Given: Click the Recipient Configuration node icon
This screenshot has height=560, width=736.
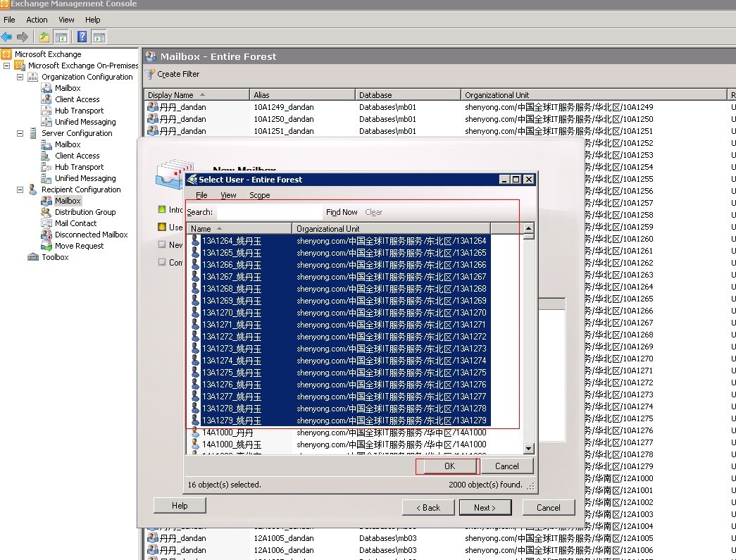Looking at the screenshot, I should (x=32, y=189).
